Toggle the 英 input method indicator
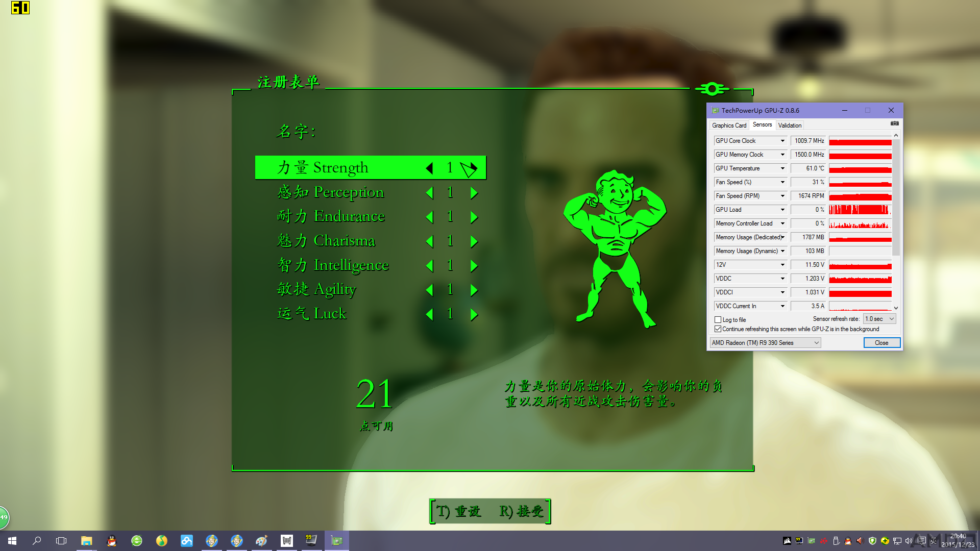The width and height of the screenshot is (980, 551). point(934,541)
